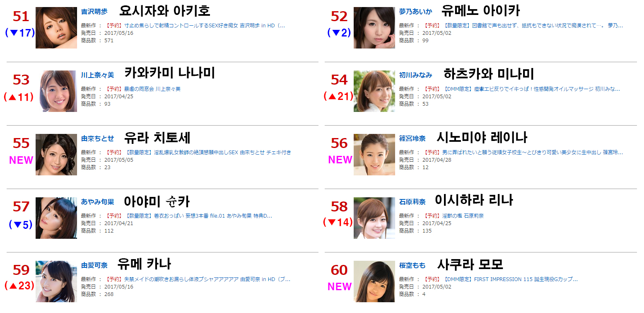Open the thumbnail next to rank 52
This screenshot has height=313, width=644.
374,28
